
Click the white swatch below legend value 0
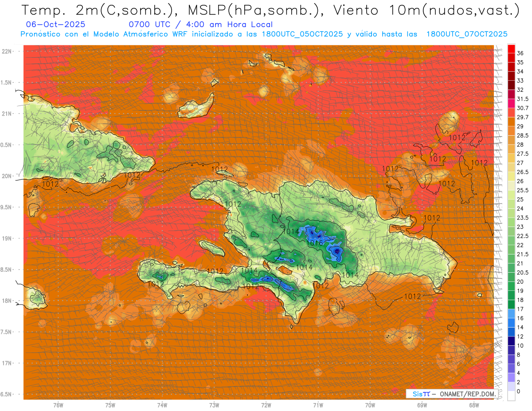coord(511,396)
